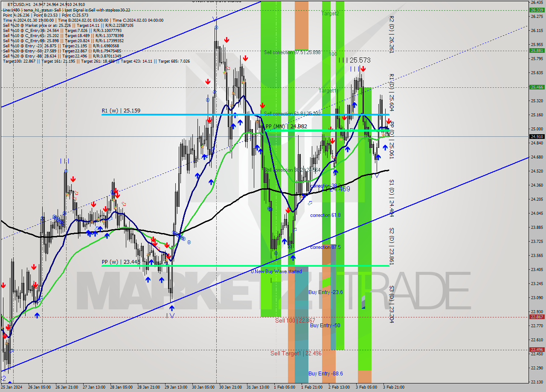
Task: Click the 26.115 price axis value
Action: 536,30
